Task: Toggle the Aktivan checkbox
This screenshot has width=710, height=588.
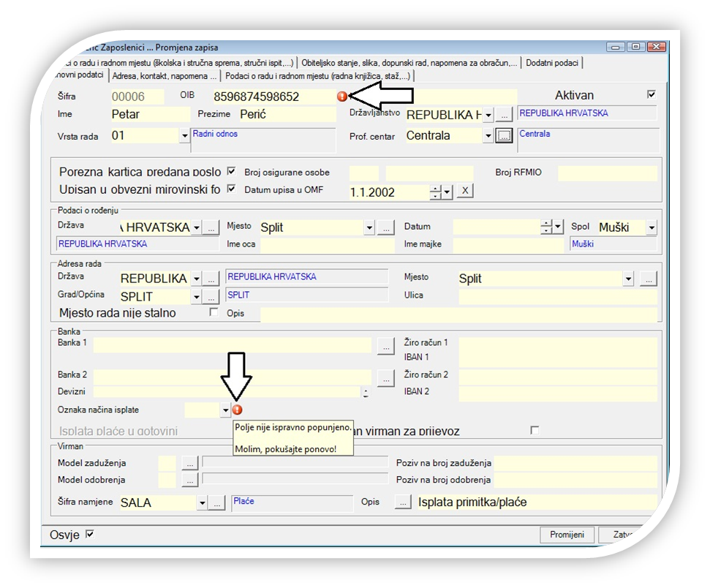Action: pos(652,95)
